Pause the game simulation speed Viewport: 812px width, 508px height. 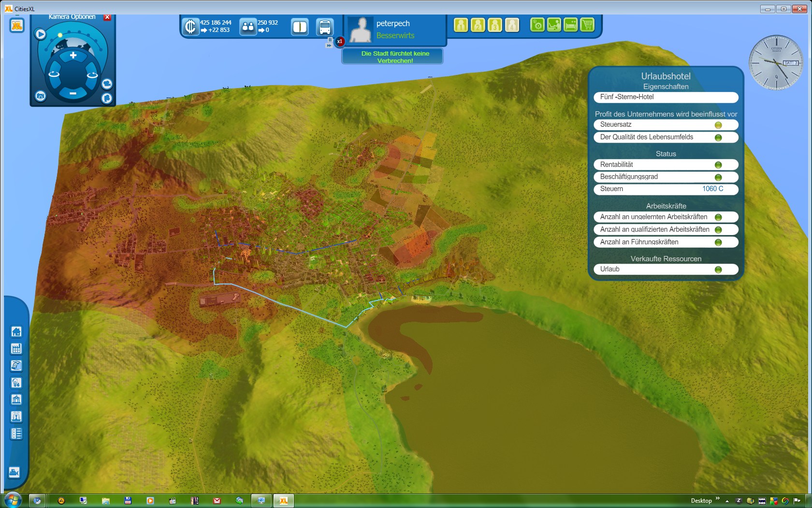tap(330, 40)
